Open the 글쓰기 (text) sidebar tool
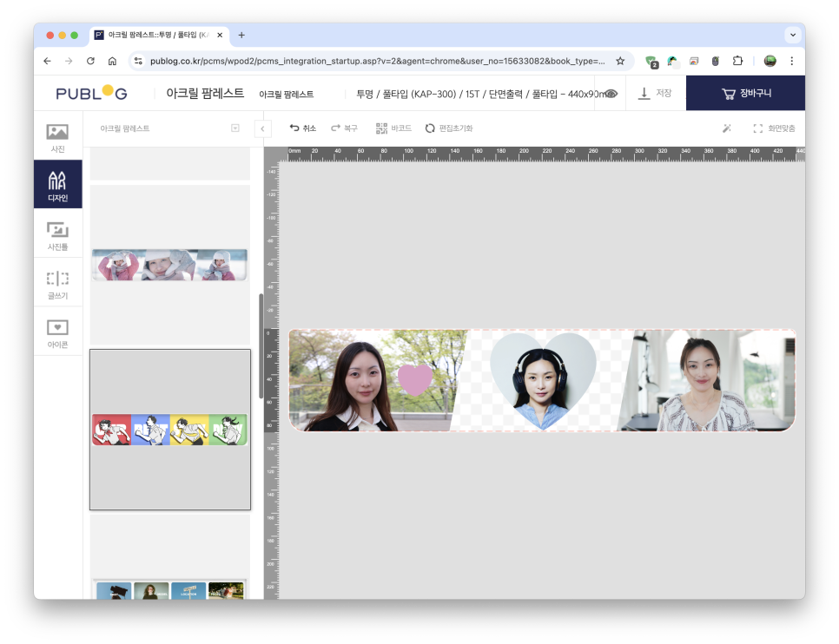 [58, 284]
